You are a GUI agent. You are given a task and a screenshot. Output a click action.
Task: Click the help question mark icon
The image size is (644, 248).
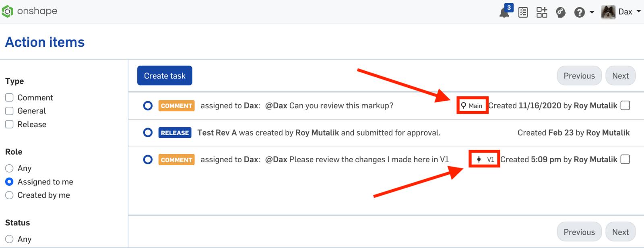click(x=579, y=12)
